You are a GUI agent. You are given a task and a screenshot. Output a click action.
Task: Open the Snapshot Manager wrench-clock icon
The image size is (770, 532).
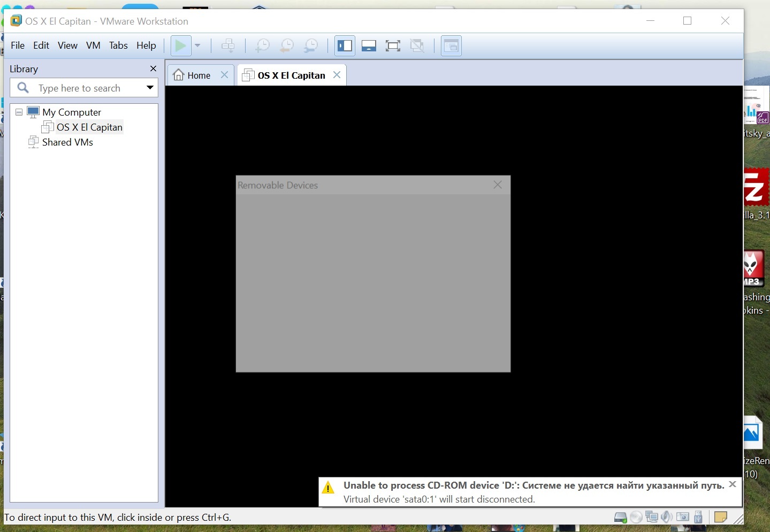coord(311,45)
